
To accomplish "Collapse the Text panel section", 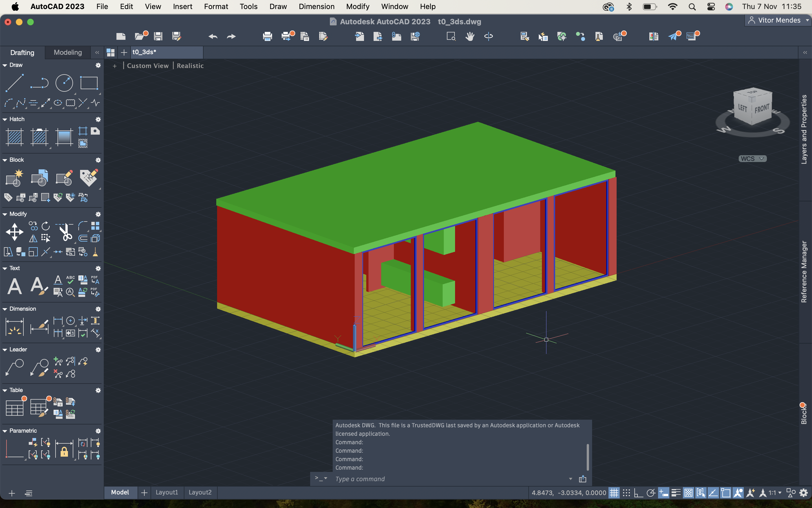I will pos(5,268).
